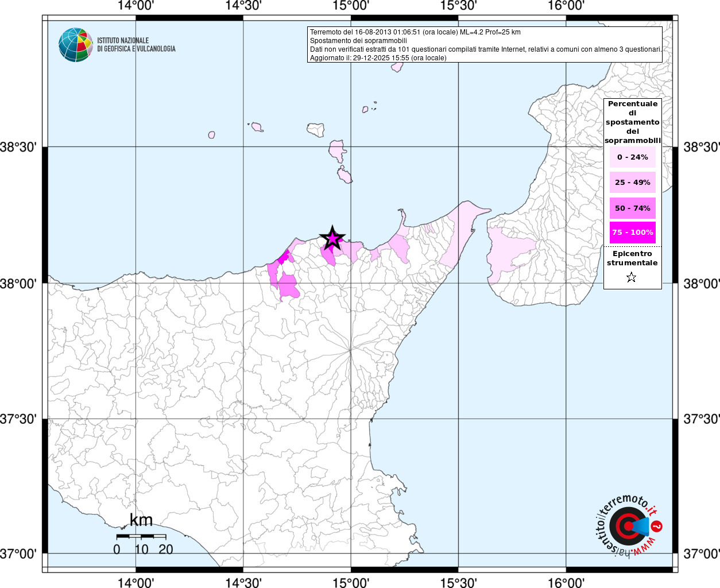Click the top 14°00' longitude label
The width and height of the screenshot is (720, 588).
(x=136, y=6)
